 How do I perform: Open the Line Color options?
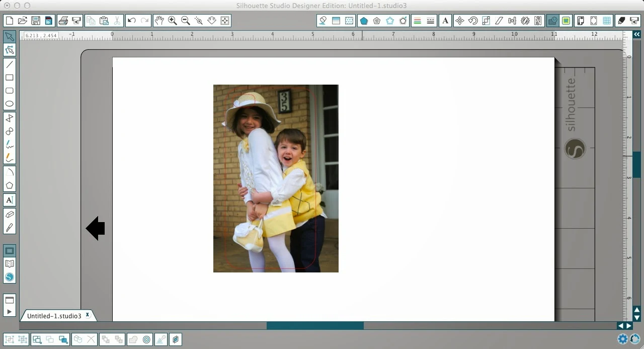(x=417, y=21)
